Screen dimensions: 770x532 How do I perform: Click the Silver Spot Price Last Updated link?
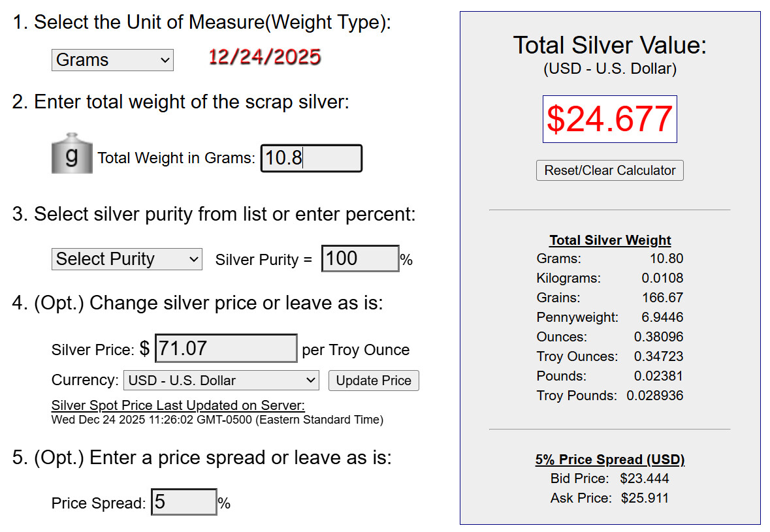[x=178, y=405]
